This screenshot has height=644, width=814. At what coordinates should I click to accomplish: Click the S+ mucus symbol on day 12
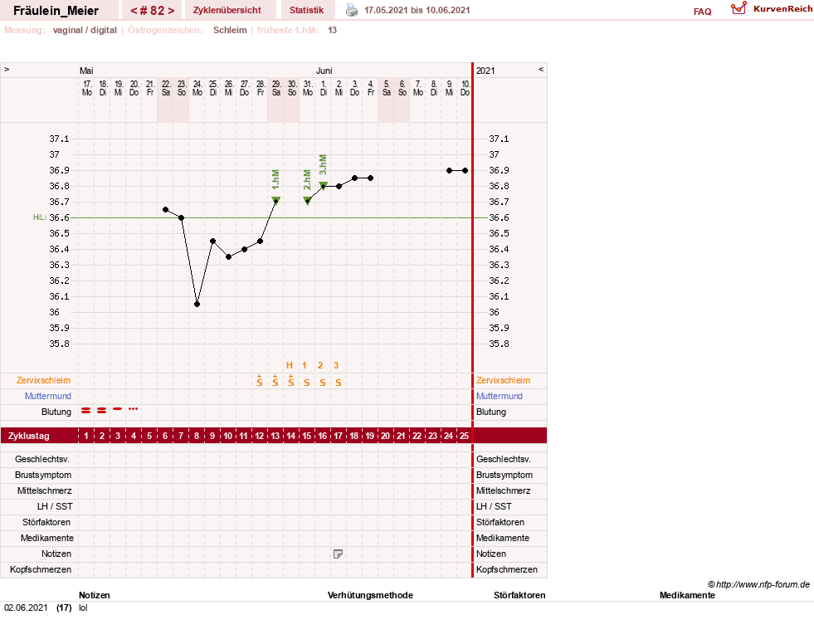260,381
